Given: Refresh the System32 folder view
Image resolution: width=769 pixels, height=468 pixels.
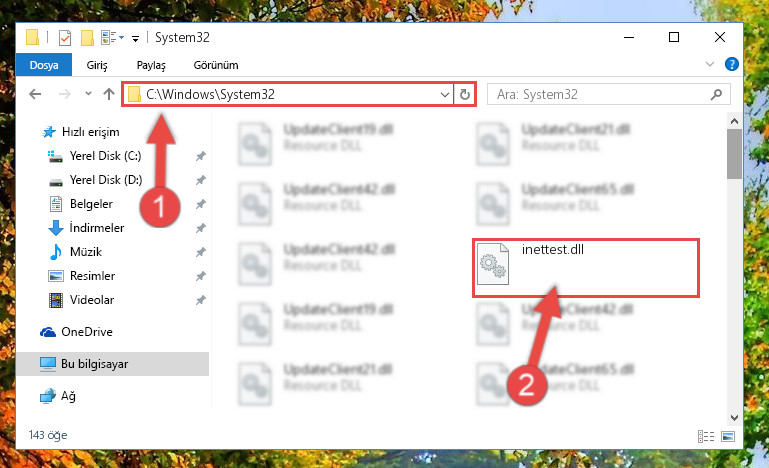Looking at the screenshot, I should click(x=464, y=94).
